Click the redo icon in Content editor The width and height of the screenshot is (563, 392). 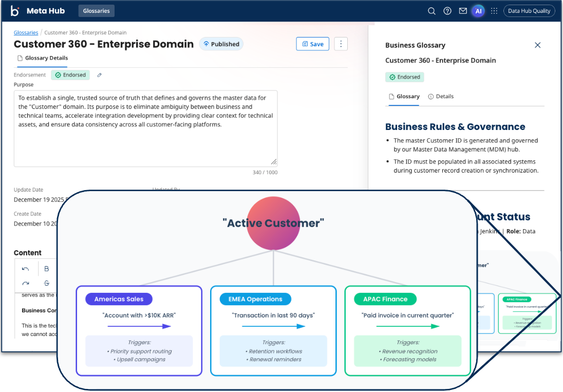26,283
